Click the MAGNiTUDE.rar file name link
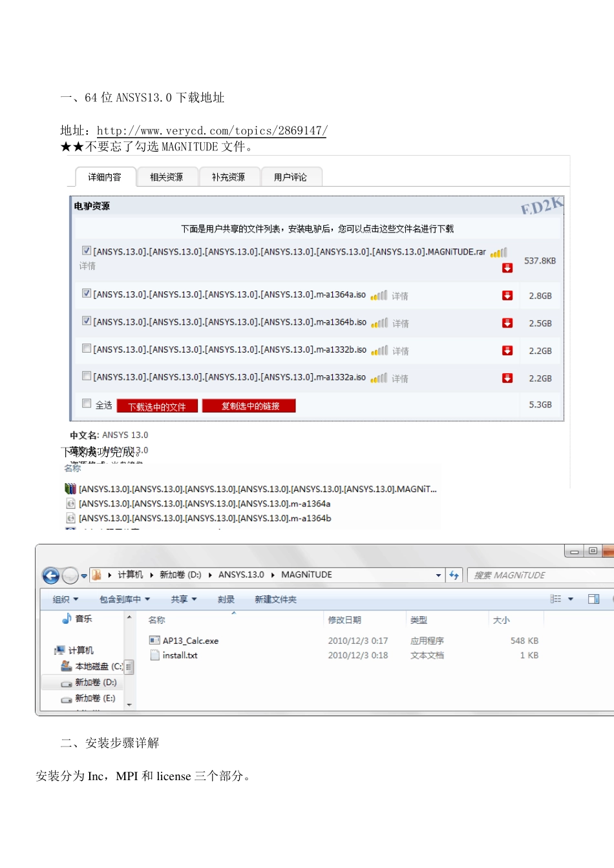This screenshot has width=614, height=868. coord(290,251)
